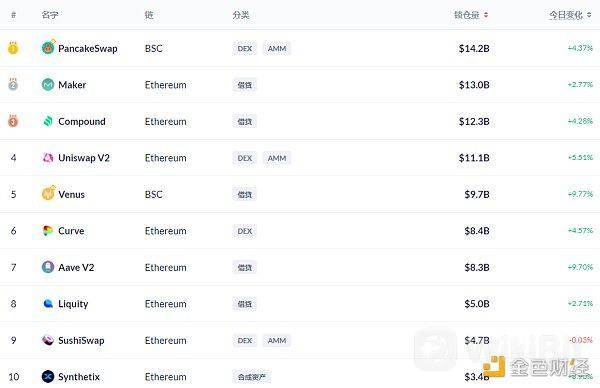This screenshot has height=388, width=600.
Task: Click the DEX tag on PancakeSwap row
Action: (x=245, y=49)
